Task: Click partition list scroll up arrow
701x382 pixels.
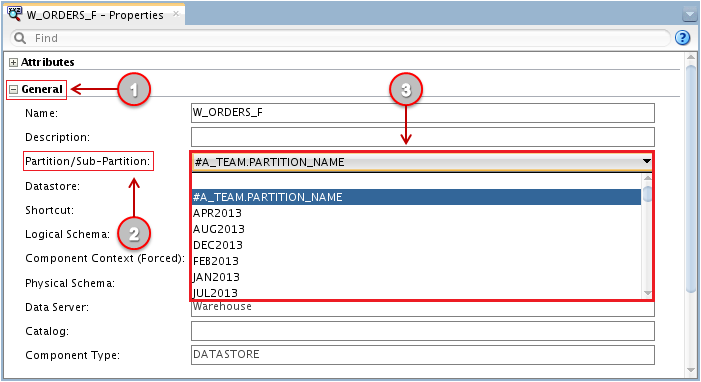Action: [x=647, y=178]
